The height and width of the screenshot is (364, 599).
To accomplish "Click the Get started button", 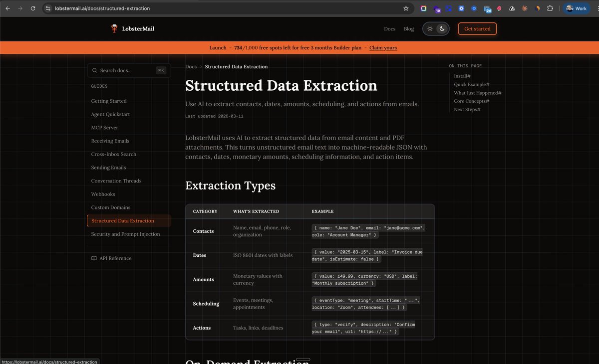I will pyautogui.click(x=477, y=29).
